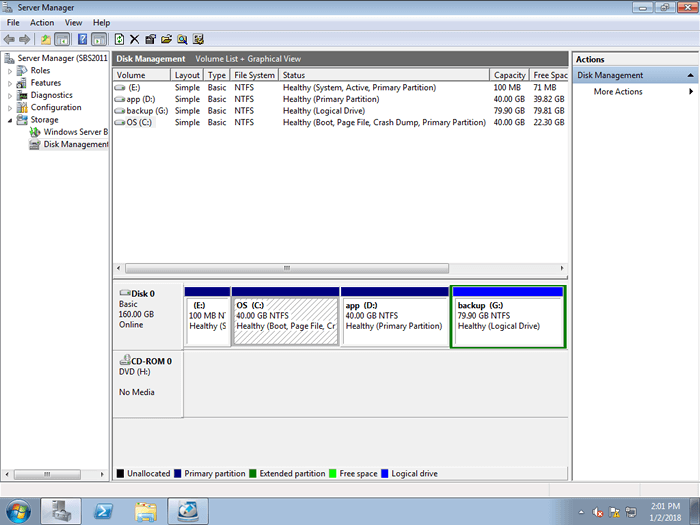Expand the Configuration tree node
Screen dimensions: 700x525
click(10, 108)
